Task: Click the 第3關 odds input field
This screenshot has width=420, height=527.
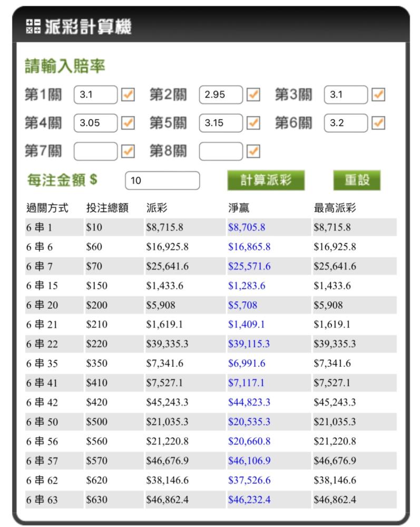Action: 346,94
